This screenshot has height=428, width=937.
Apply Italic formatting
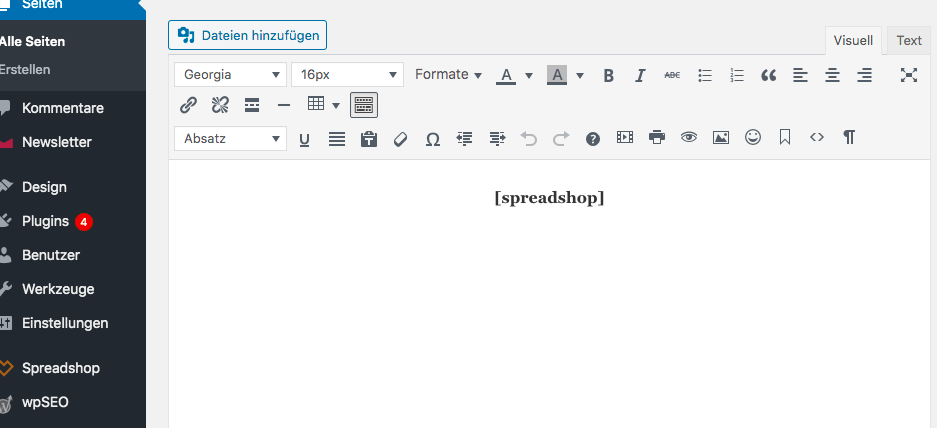coord(640,75)
